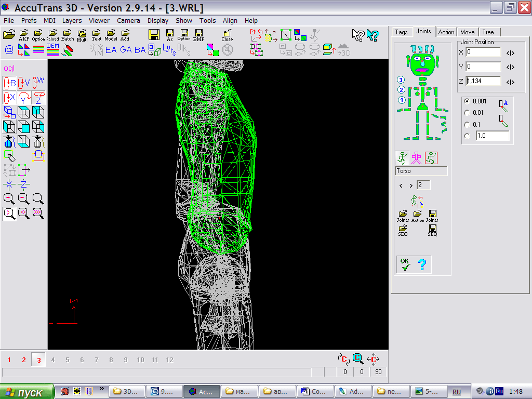Select the custom 1.0 increment radio button

point(467,136)
